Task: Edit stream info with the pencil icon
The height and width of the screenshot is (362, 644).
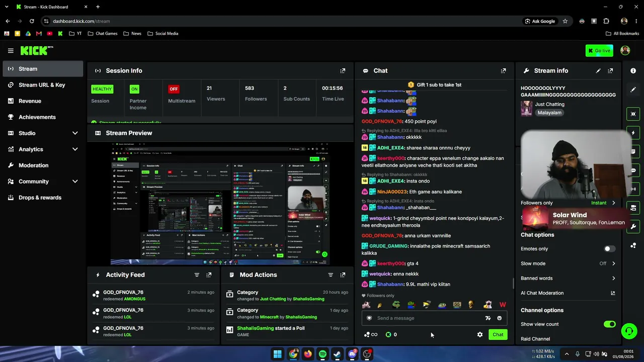Action: 598,71
